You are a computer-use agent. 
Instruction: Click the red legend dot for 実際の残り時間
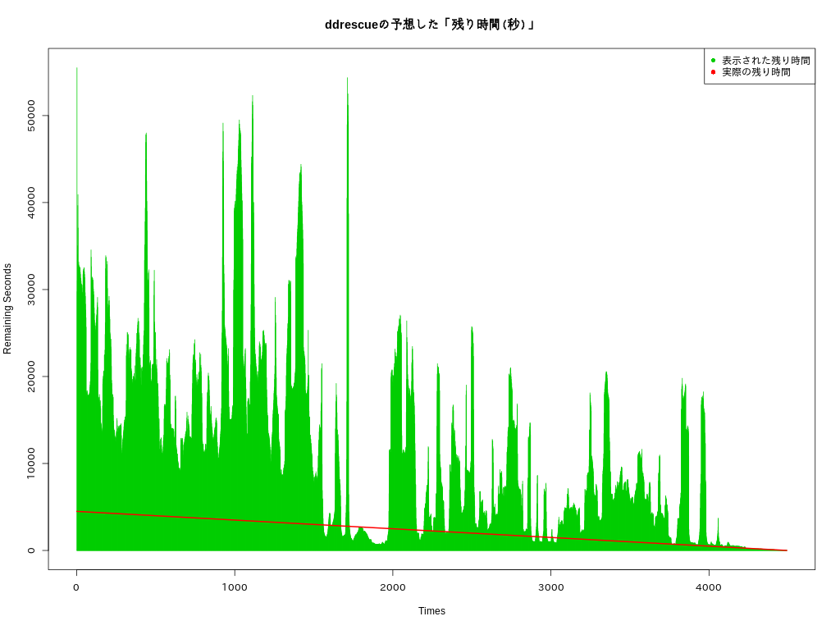(713, 72)
